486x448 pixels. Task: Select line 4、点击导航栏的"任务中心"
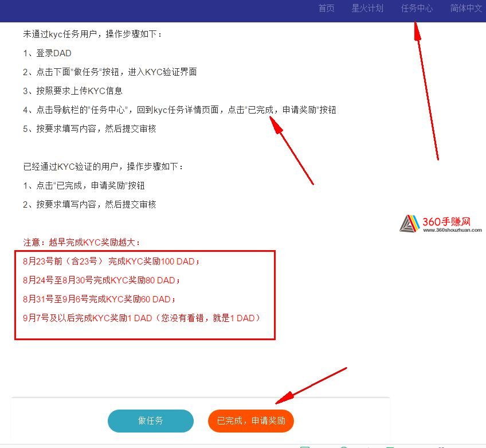[x=179, y=110]
